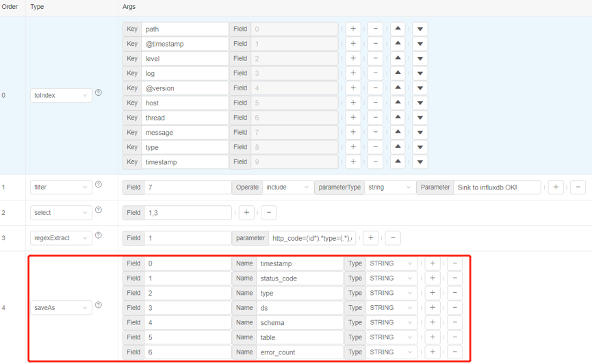This screenshot has height=364, width=592.
Task: Remove the regexExtract parameter row
Action: pyautogui.click(x=393, y=238)
